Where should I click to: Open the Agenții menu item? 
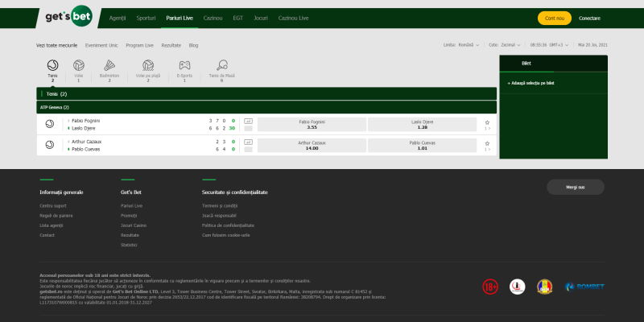tap(118, 18)
